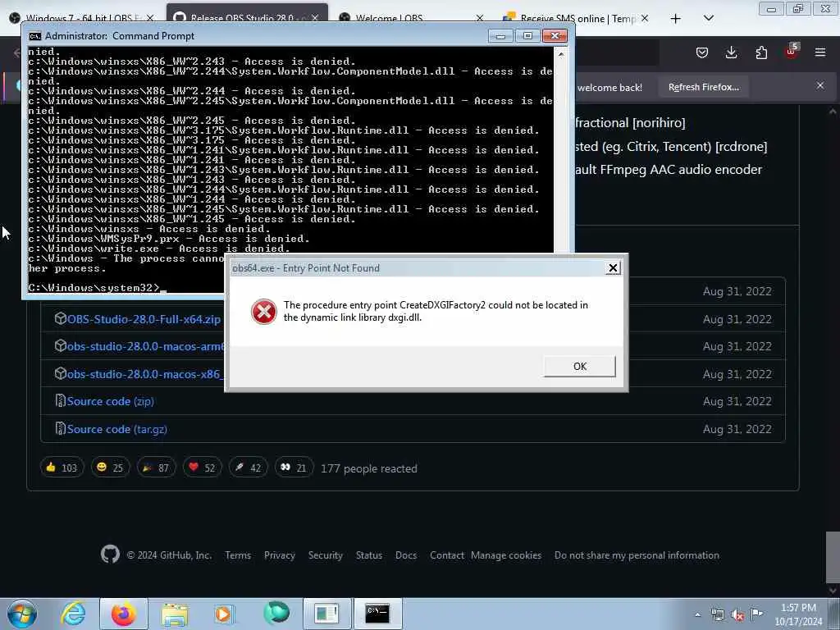Click the Aug 31, 2022 date of Source code (zip)
The width and height of the screenshot is (840, 630).
point(737,401)
